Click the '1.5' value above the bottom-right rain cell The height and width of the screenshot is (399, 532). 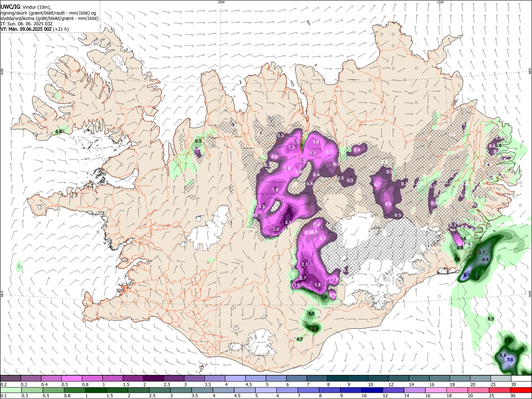(x=507, y=340)
